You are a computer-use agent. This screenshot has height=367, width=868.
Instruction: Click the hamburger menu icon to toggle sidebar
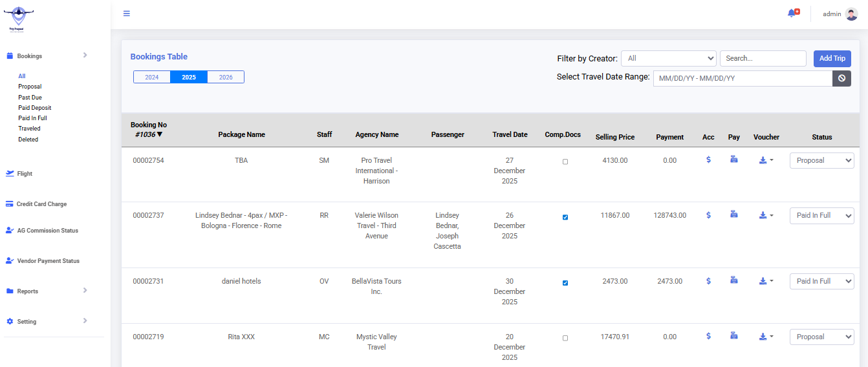click(127, 14)
